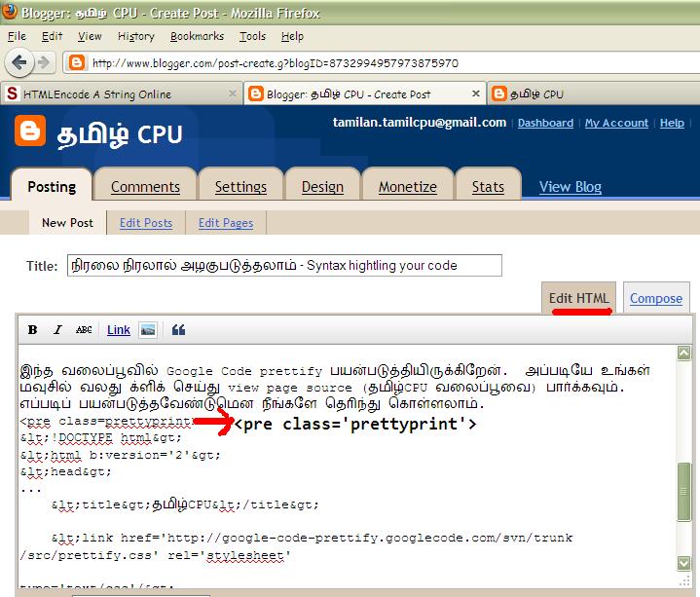
Task: Click the pre class=prettyprint line in editor
Action: (107, 421)
